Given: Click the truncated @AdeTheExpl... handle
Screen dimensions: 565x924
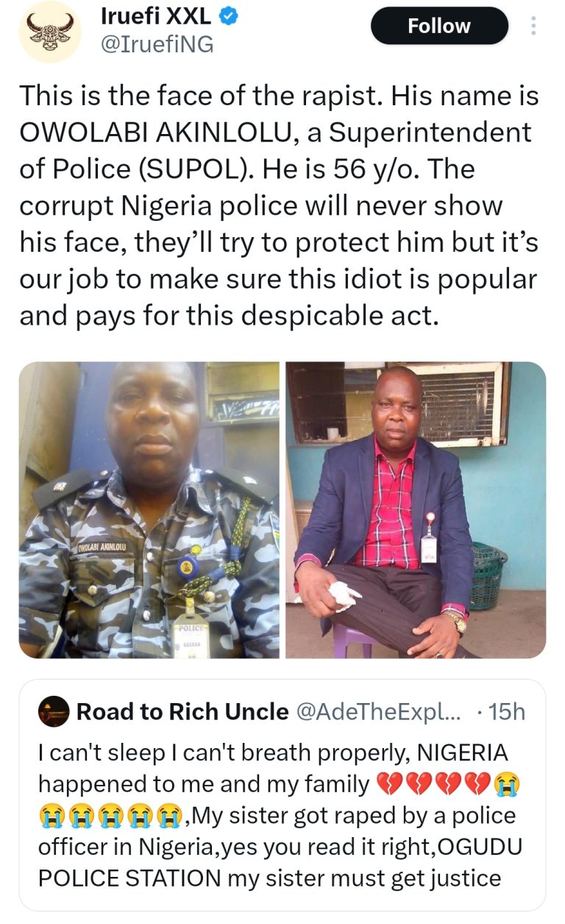Looking at the screenshot, I should 375,711.
